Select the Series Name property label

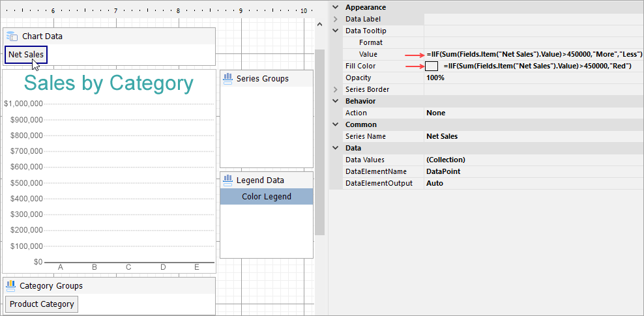pyautogui.click(x=366, y=136)
